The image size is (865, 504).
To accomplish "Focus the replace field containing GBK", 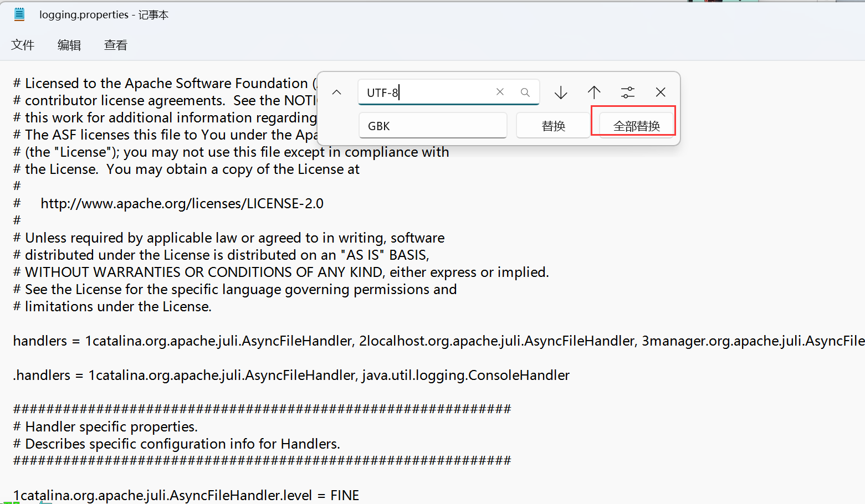I will pos(433,126).
